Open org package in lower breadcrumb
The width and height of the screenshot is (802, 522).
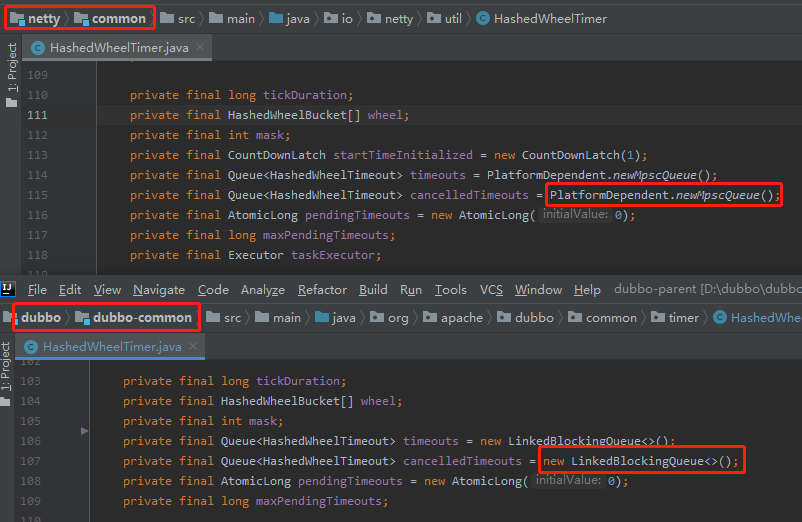tap(390, 317)
